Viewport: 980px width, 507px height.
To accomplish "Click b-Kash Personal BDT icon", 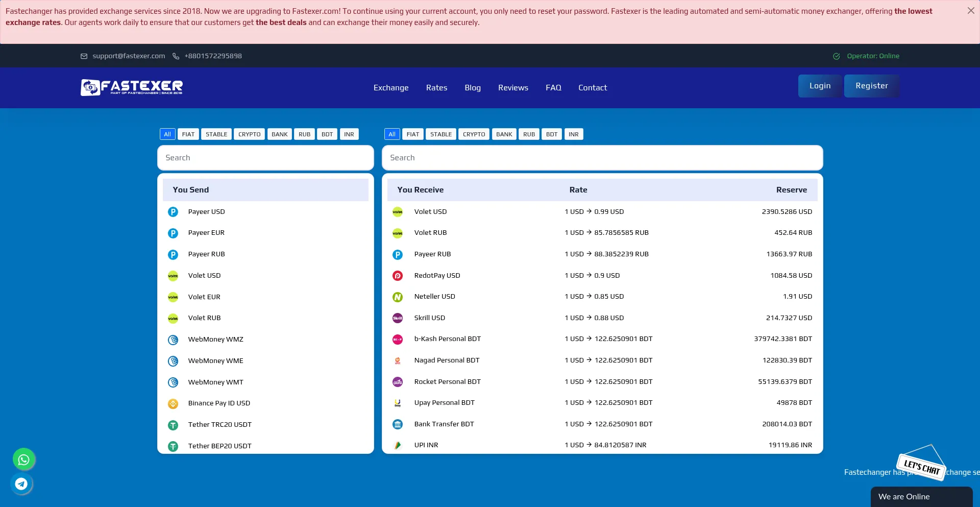I will tap(398, 340).
